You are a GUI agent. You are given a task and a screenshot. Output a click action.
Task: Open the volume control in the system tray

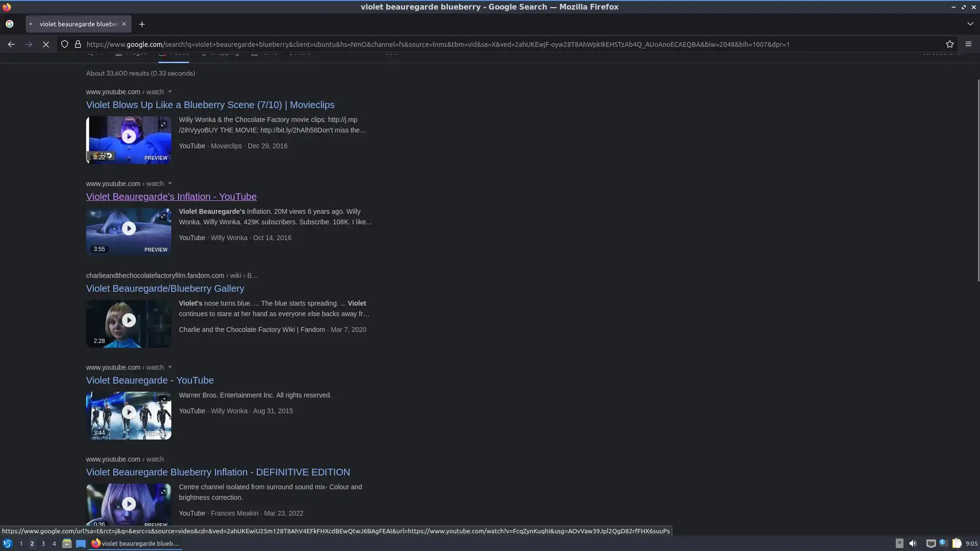click(x=913, y=543)
